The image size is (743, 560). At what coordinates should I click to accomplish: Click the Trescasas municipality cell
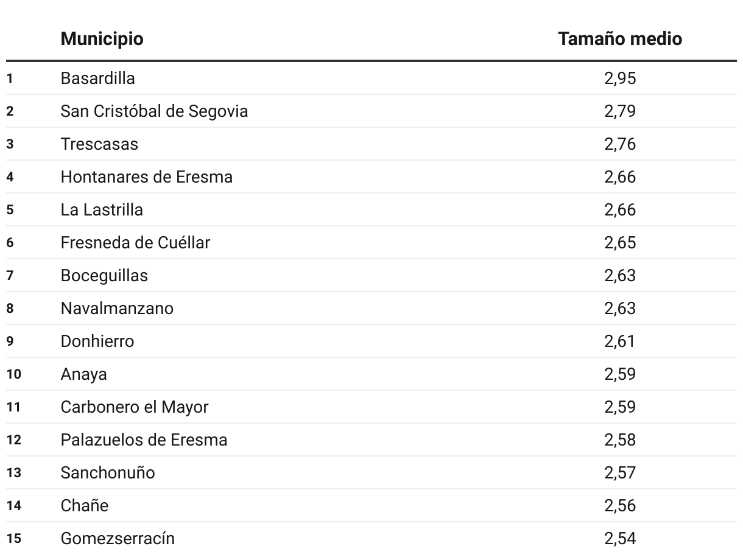[99, 144]
